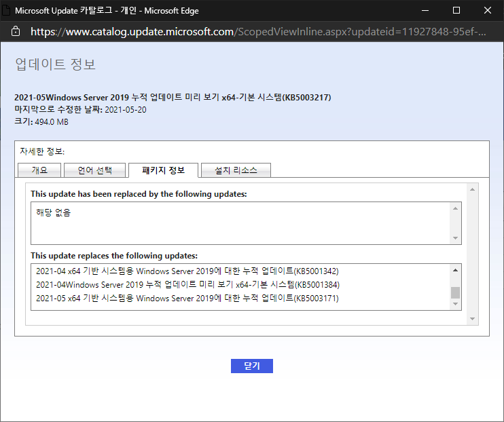This screenshot has height=422, width=504.
Task: Click the 닫기 button
Action: (252, 366)
